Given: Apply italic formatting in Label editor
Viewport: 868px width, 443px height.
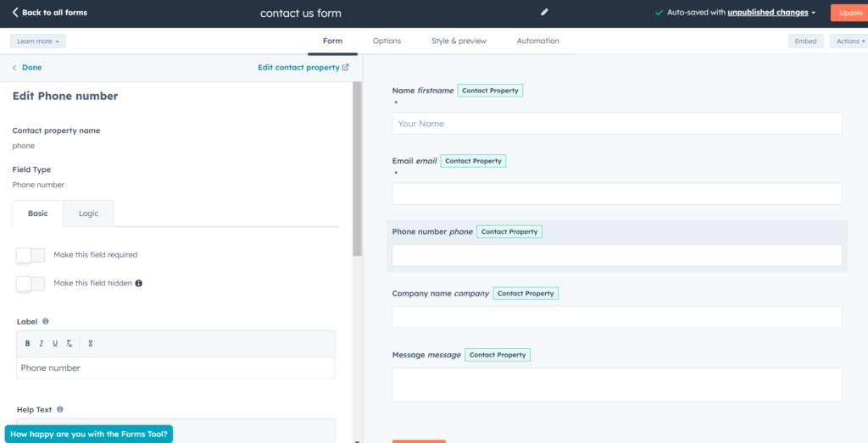Looking at the screenshot, I should pos(41,343).
